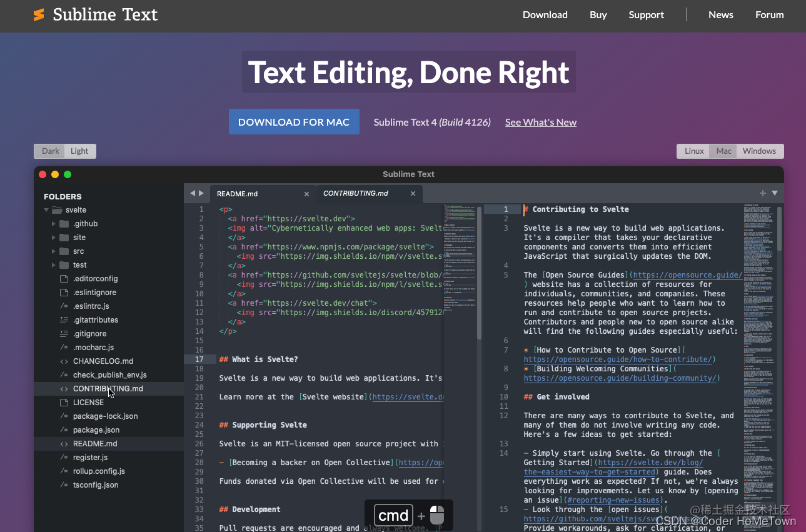Open the Download menu item
806x532 pixels.
pyautogui.click(x=545, y=15)
